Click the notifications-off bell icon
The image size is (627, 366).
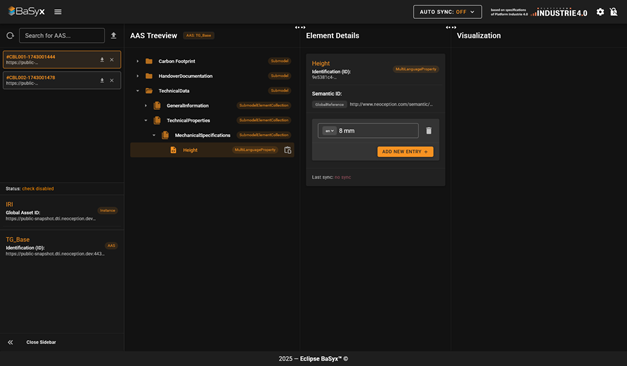pyautogui.click(x=613, y=12)
